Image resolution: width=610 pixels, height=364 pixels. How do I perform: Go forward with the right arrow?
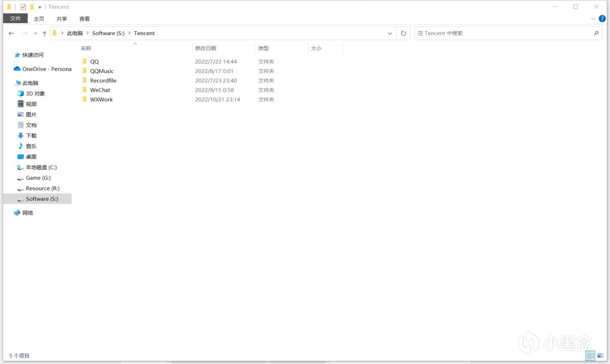[x=25, y=33]
